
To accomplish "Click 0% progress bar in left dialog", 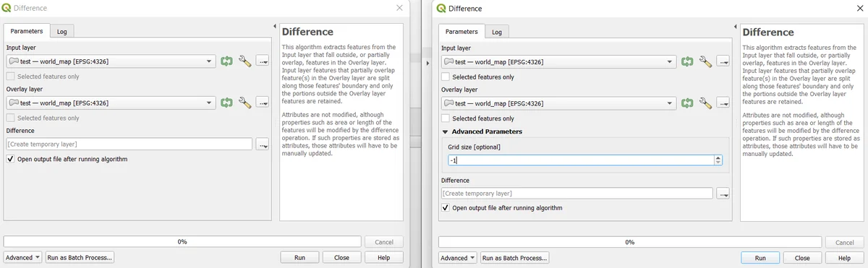I will point(182,242).
